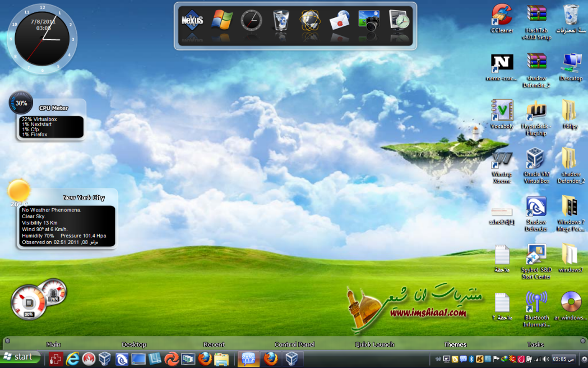Open the Desktop tab on the shelf
Screen dimensions: 588x368
pyautogui.click(x=134, y=344)
